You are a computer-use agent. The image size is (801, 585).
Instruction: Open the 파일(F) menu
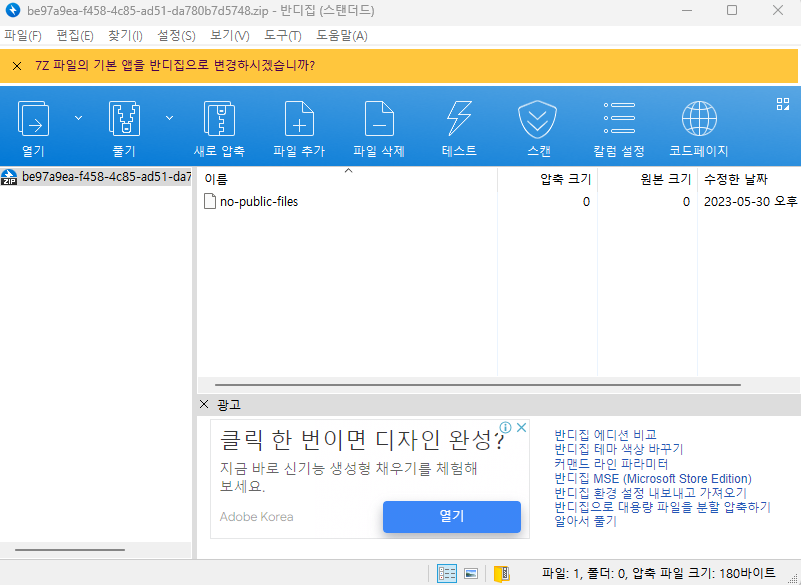point(23,36)
